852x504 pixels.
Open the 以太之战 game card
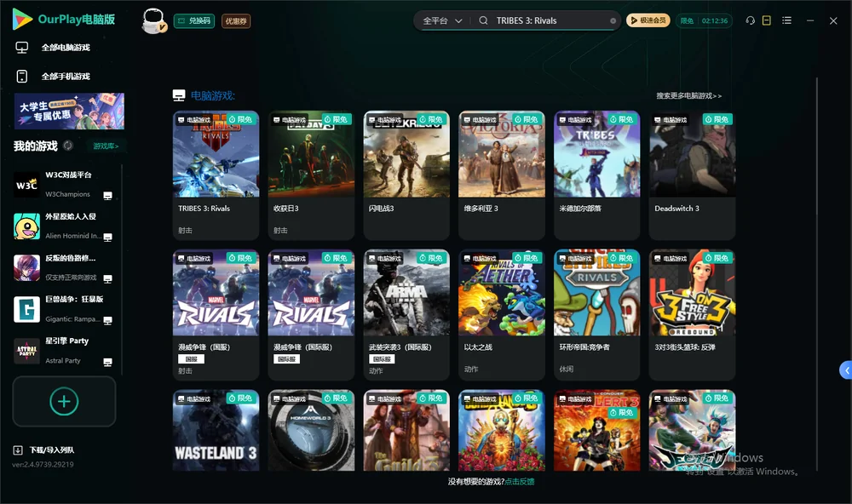click(502, 314)
